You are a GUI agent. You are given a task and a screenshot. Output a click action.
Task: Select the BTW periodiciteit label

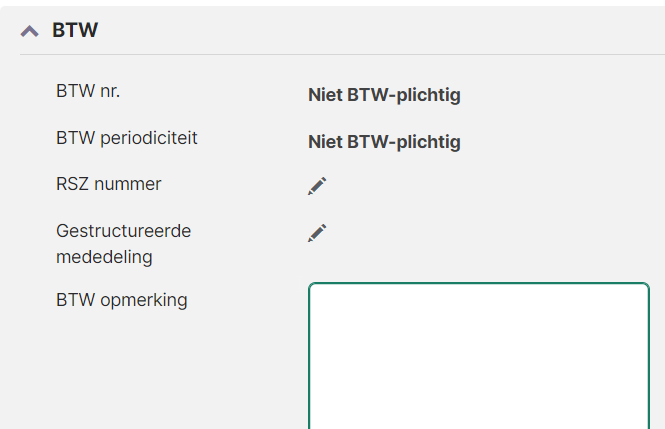pyautogui.click(x=127, y=138)
